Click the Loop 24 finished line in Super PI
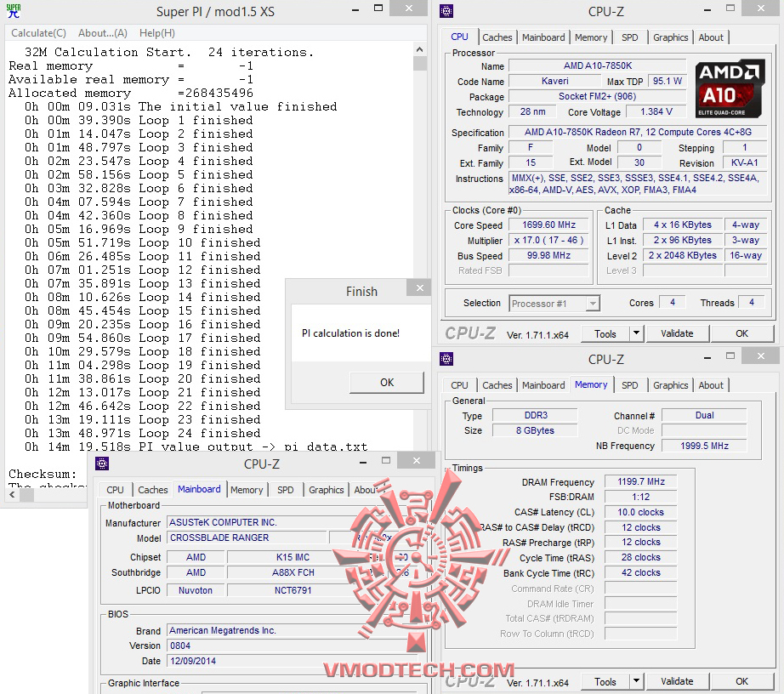The height and width of the screenshot is (694, 784). click(x=143, y=433)
